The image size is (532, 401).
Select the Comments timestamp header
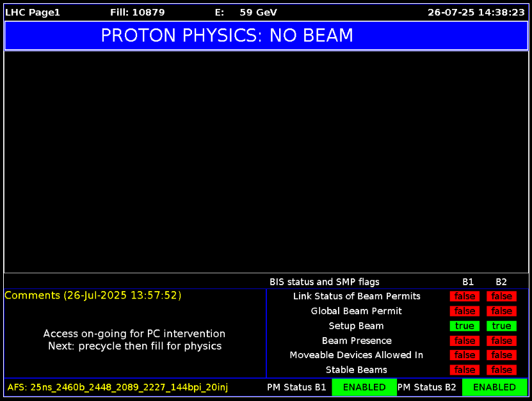pos(93,295)
